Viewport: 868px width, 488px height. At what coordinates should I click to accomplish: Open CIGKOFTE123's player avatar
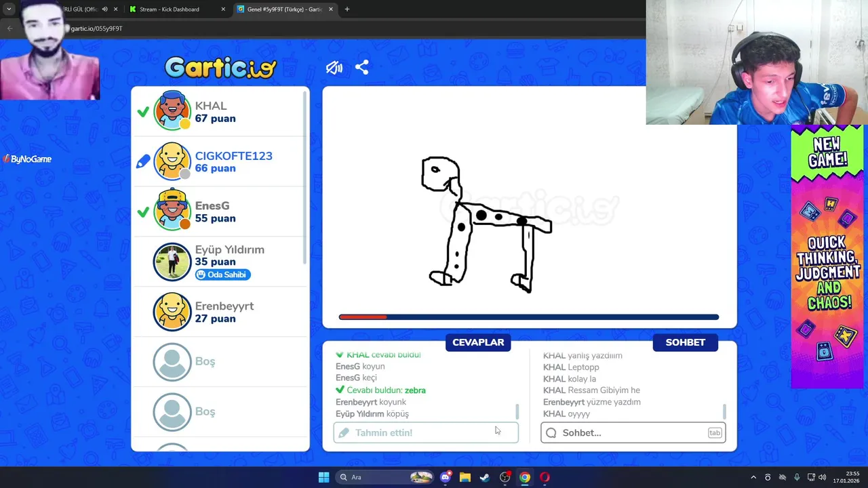pyautogui.click(x=172, y=161)
